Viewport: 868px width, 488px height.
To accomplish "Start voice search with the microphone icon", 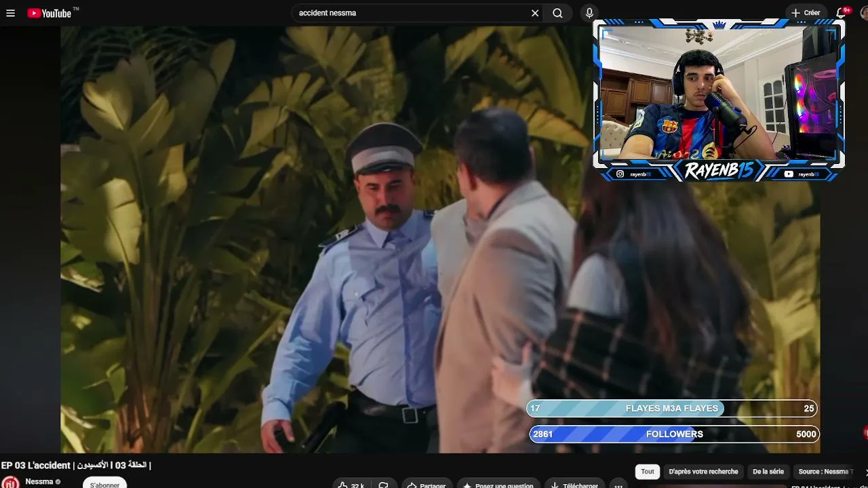I will [589, 13].
